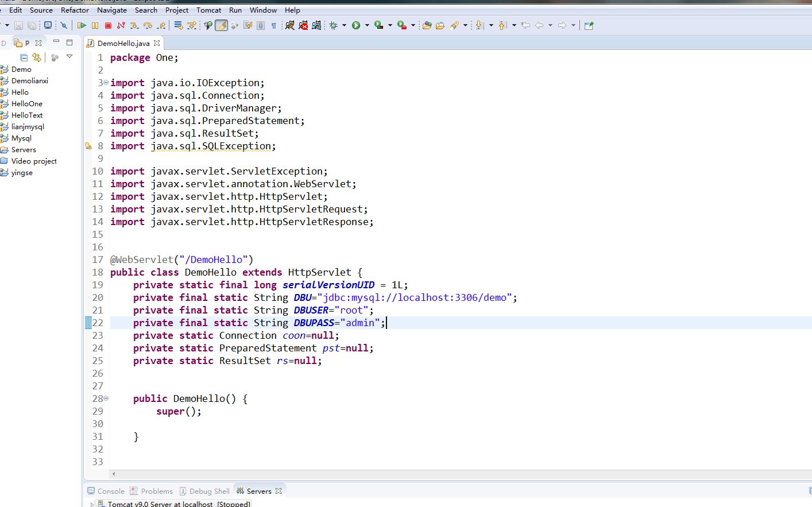
Task: Click the Pin Editor icon
Action: point(589,25)
